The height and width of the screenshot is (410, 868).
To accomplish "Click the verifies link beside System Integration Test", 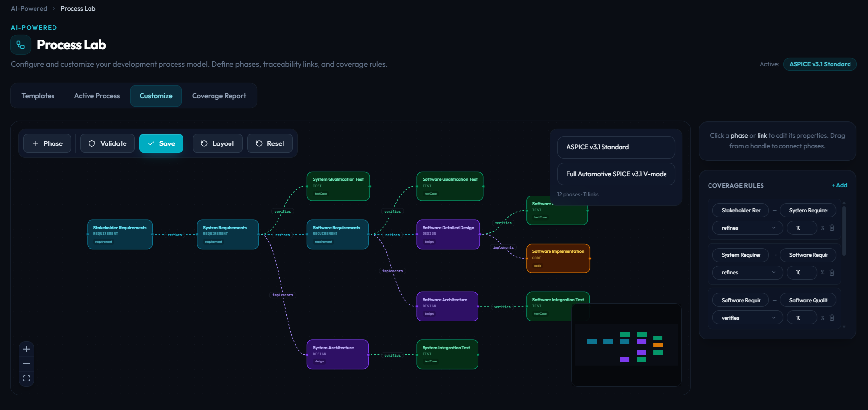I will coord(392,355).
